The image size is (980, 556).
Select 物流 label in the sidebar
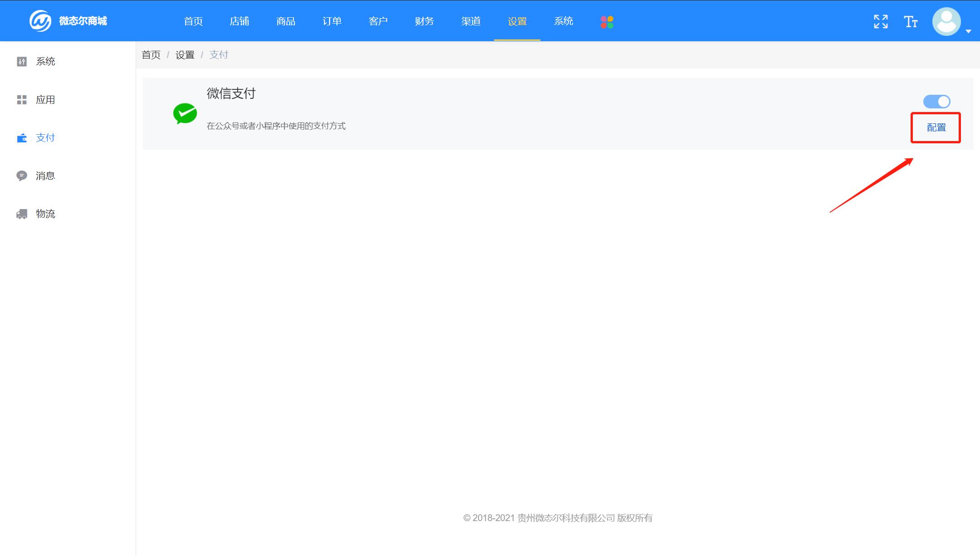pos(45,214)
